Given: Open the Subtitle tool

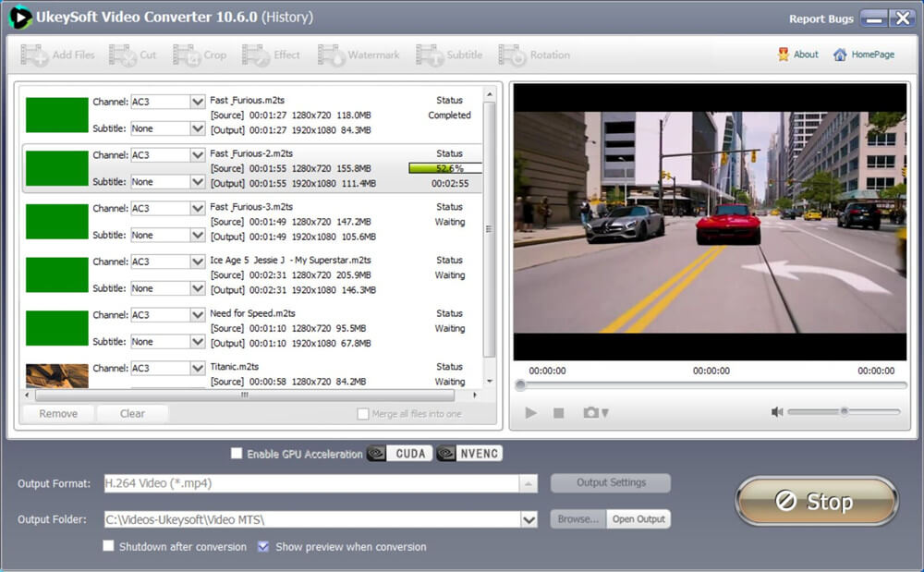Looking at the screenshot, I should click(449, 55).
